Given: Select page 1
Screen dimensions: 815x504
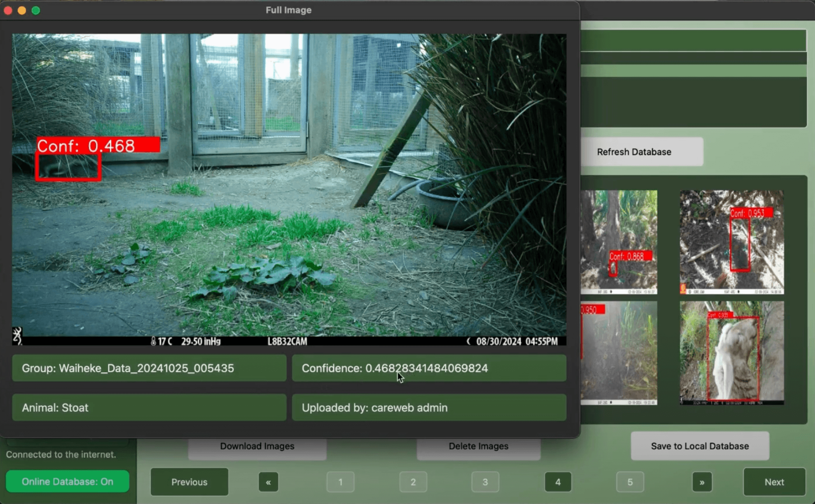Looking at the screenshot, I should pos(340,482).
